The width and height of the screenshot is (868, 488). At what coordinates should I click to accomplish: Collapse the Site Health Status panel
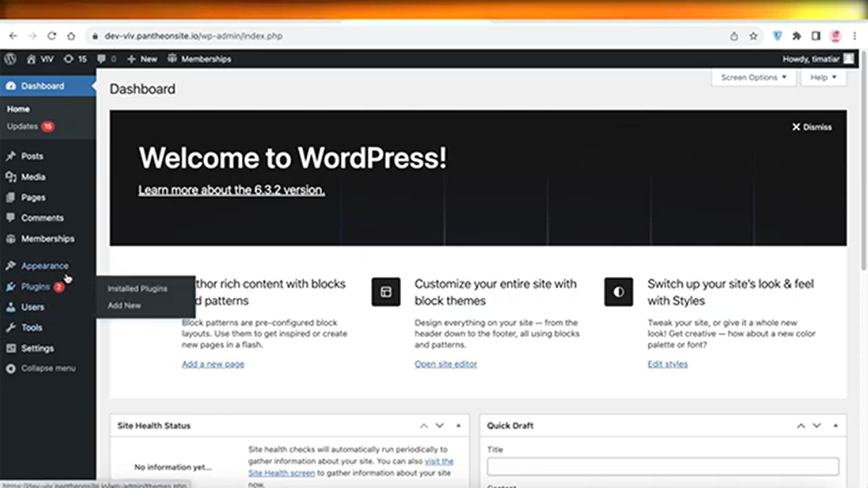tap(458, 426)
